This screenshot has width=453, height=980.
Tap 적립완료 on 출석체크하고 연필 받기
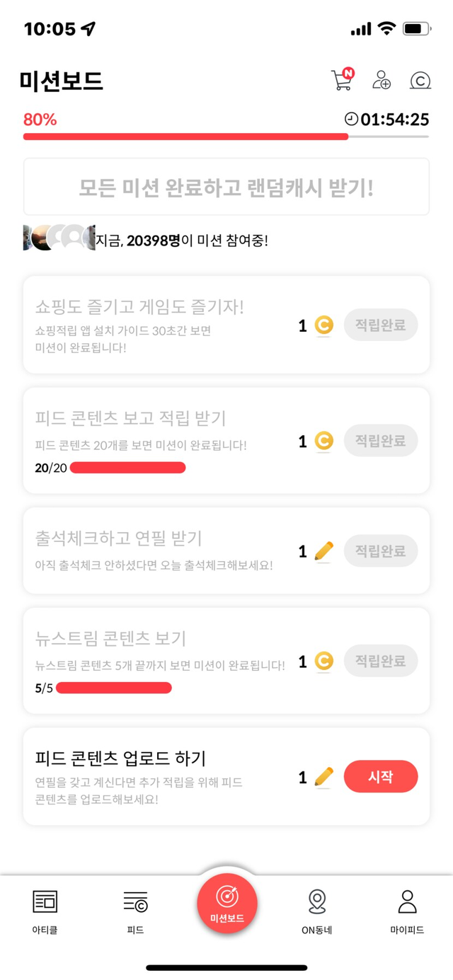tap(381, 550)
